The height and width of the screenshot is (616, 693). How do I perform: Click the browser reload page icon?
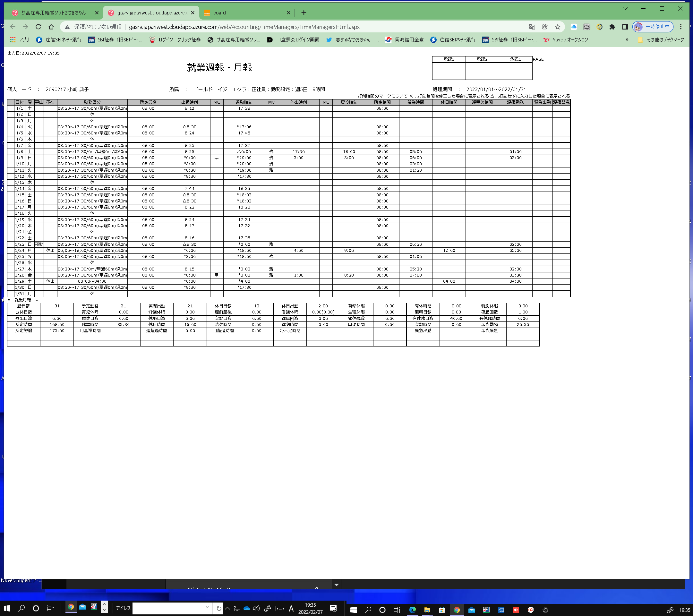pyautogui.click(x=38, y=27)
